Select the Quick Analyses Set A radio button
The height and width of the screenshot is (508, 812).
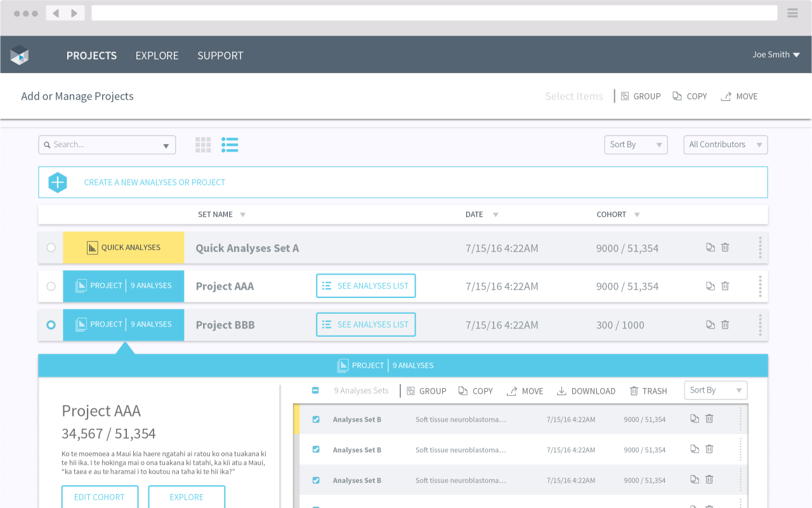(x=51, y=248)
